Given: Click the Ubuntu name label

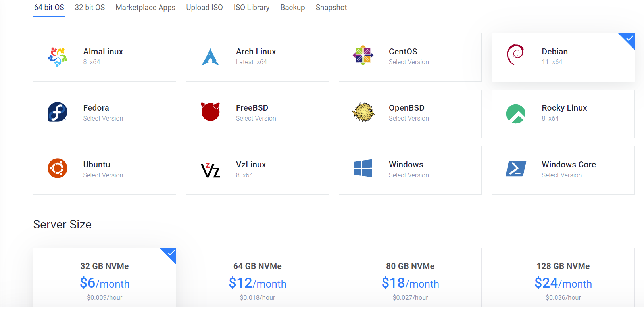Looking at the screenshot, I should pyautogui.click(x=96, y=165).
